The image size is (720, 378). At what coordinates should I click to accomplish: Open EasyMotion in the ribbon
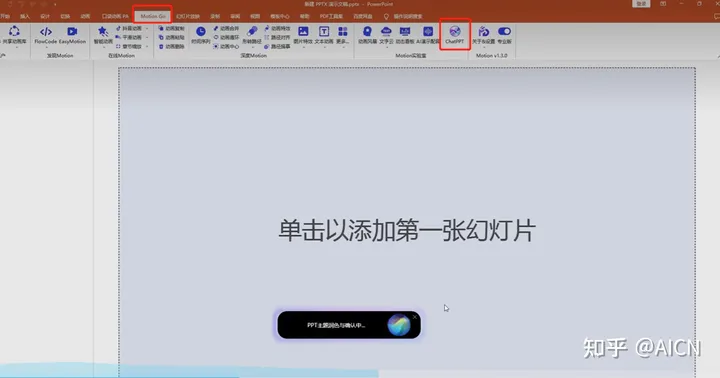coord(72,35)
